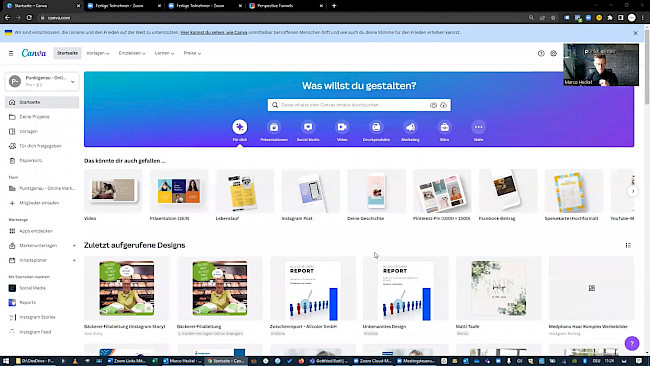Open the Video template thumbnail
Screen dimensions: 650x366
point(113,191)
